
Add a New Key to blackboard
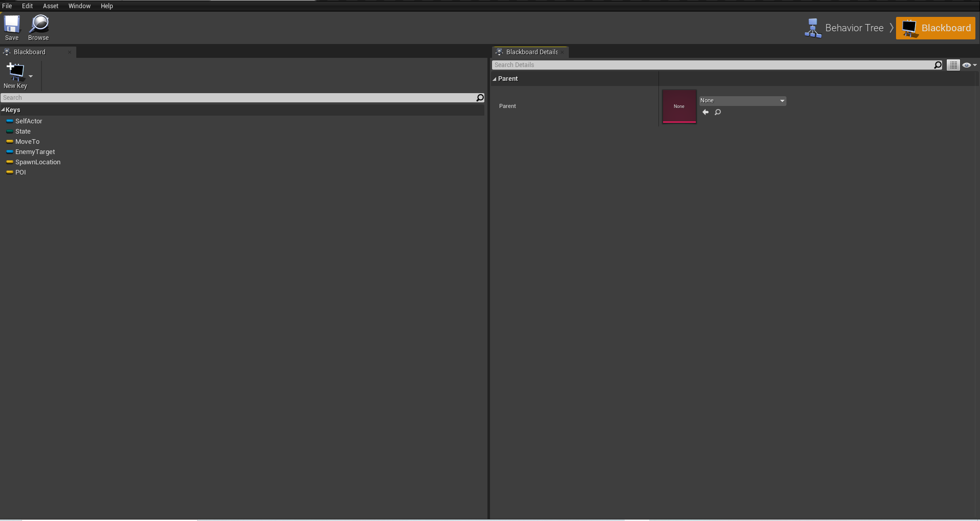tap(15, 76)
